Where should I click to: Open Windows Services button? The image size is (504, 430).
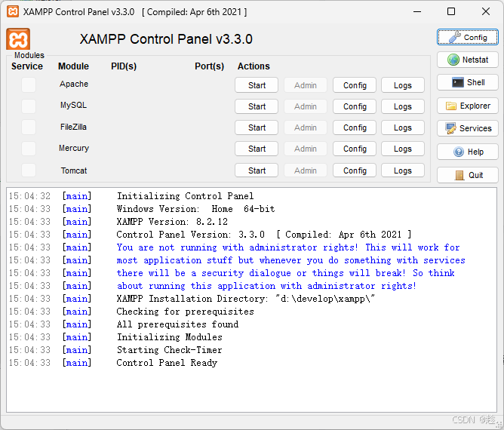pos(467,128)
